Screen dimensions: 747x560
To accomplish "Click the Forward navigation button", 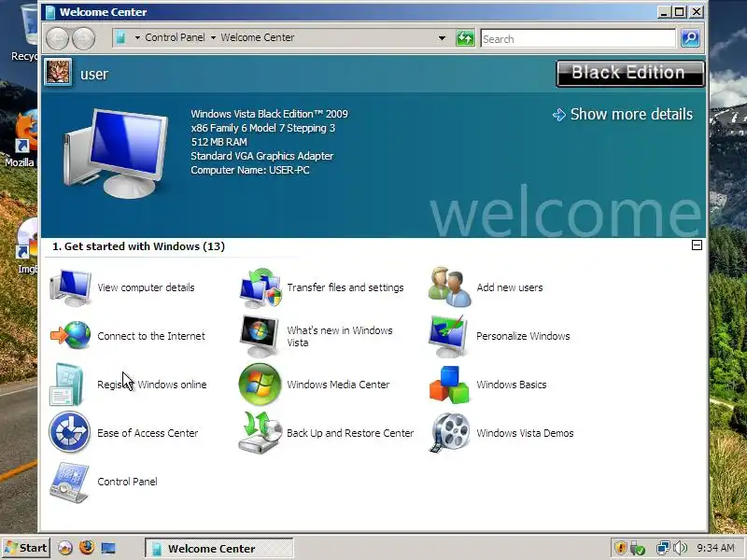I will click(x=83, y=38).
